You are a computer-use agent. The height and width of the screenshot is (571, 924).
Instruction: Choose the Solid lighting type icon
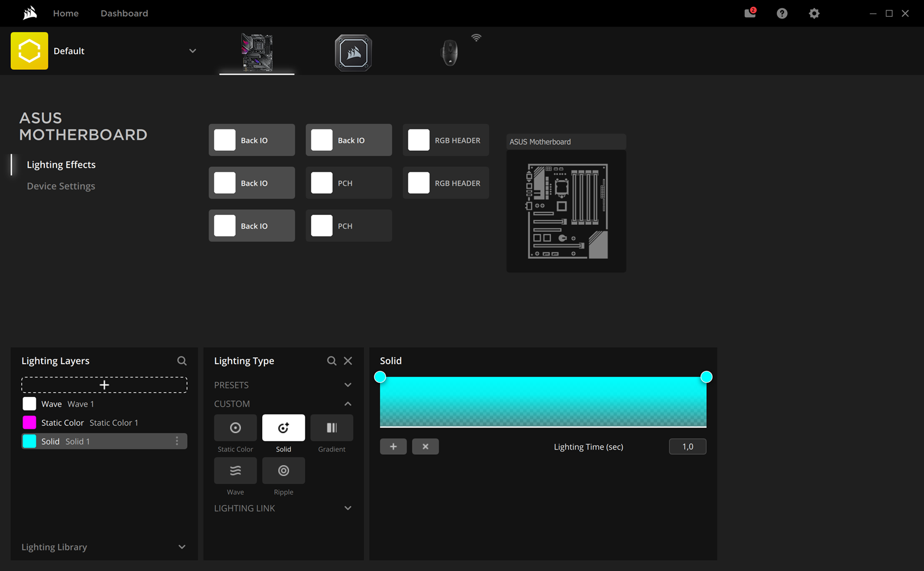click(284, 428)
